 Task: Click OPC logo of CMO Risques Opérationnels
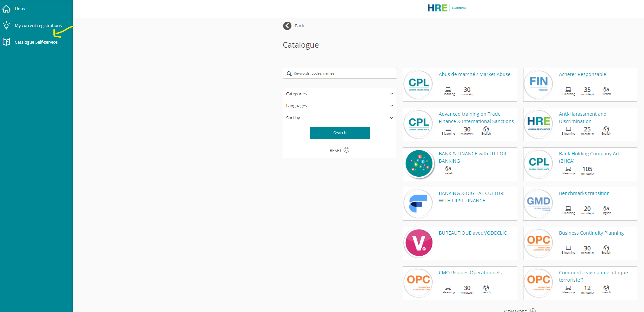pos(419,283)
